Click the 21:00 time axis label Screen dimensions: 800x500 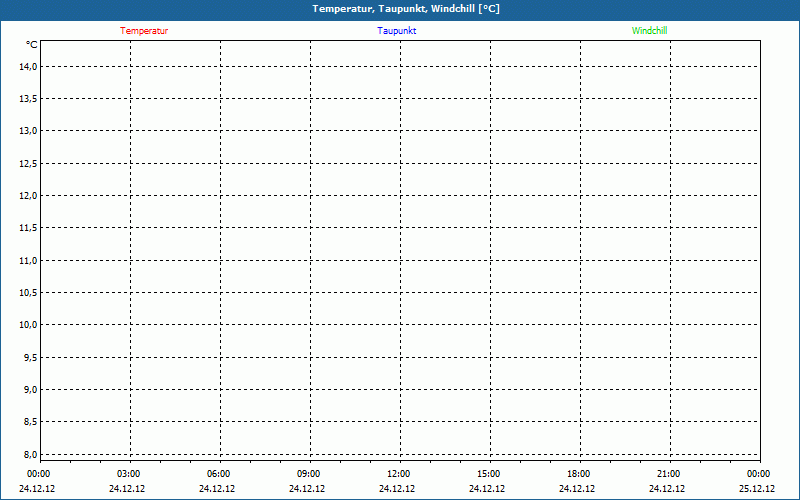pyautogui.click(x=668, y=474)
